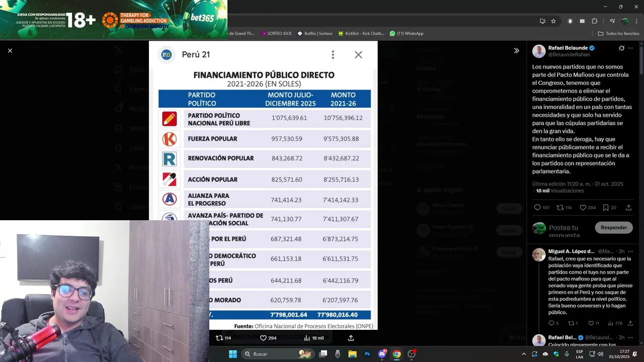Open the three-dot menu on Perú 21 image

click(x=333, y=55)
